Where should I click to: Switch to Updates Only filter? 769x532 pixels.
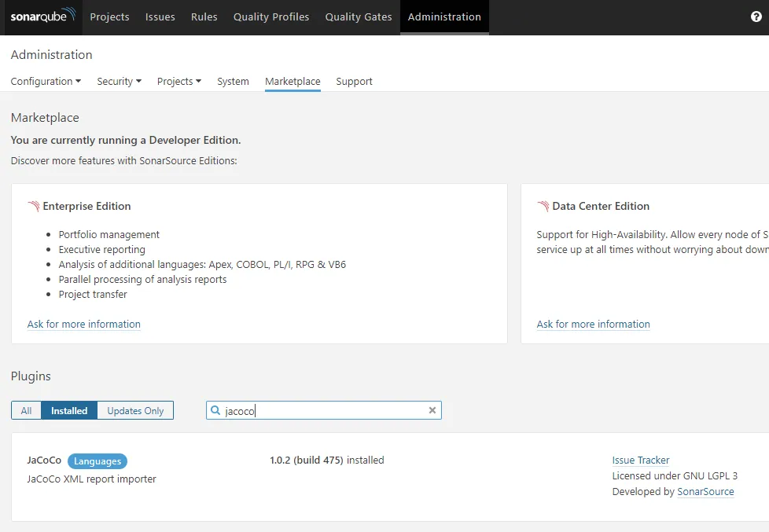135,410
